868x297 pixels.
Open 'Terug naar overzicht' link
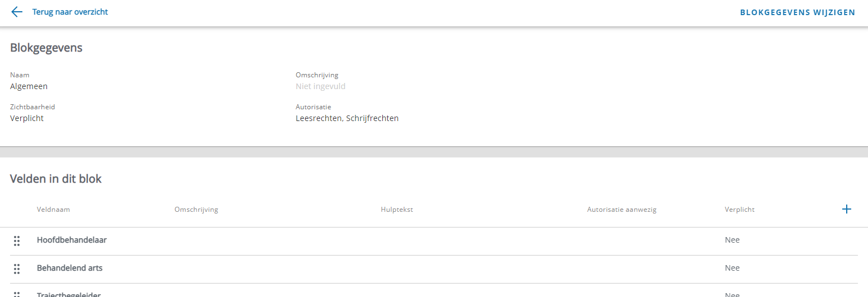[70, 12]
